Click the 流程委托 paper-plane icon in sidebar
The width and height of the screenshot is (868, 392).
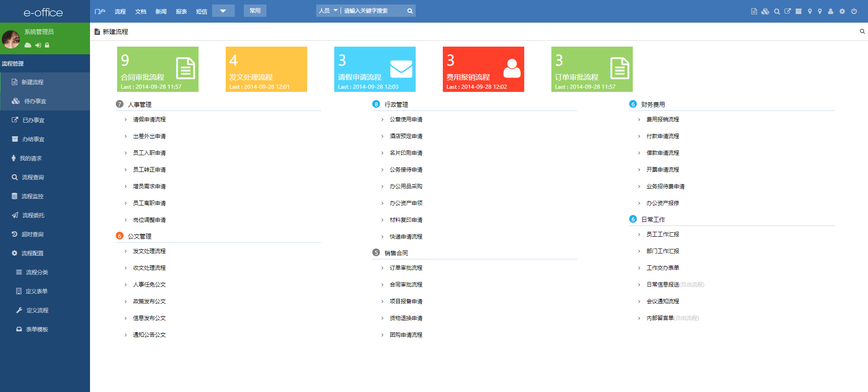coord(15,215)
